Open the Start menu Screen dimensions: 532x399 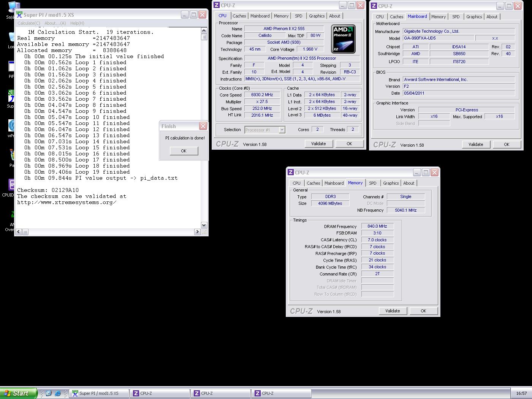tap(19, 393)
